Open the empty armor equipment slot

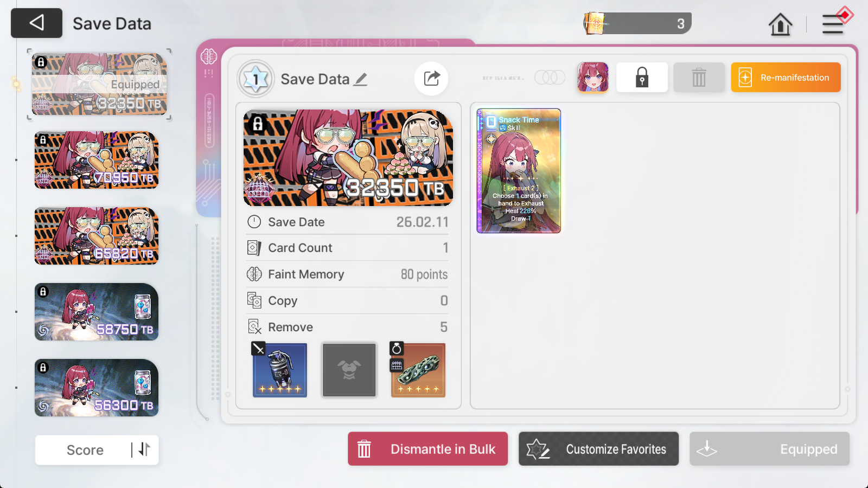(349, 370)
